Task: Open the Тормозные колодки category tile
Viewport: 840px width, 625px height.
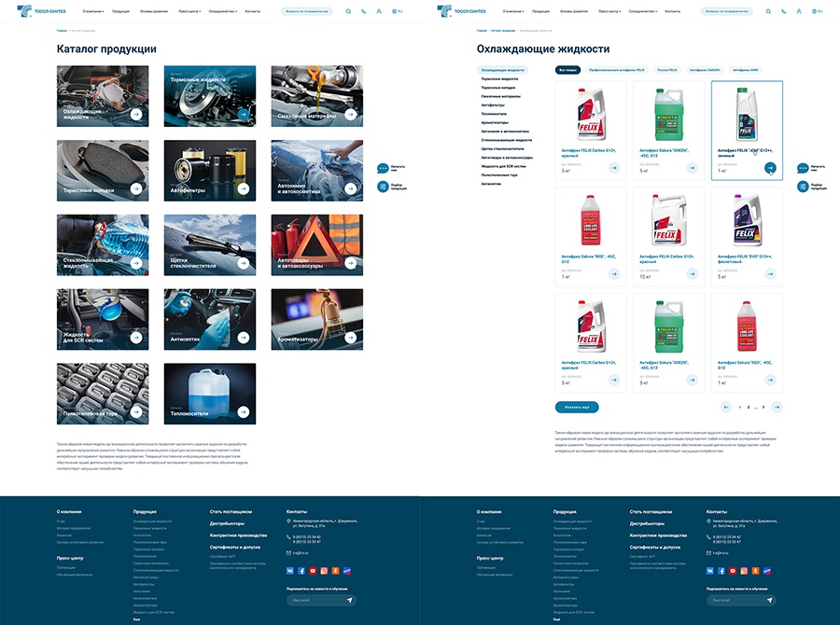Action: tap(103, 171)
